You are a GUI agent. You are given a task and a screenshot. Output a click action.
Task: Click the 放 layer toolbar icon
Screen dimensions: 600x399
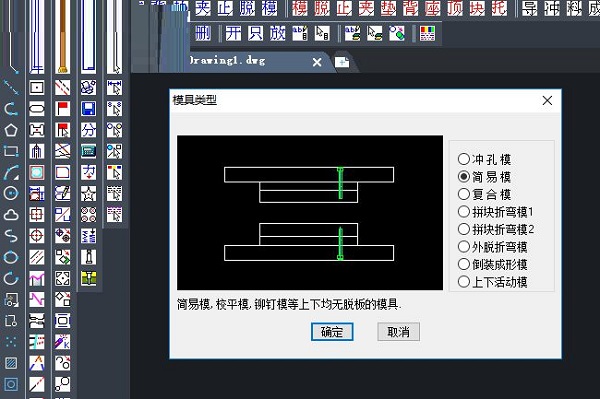click(277, 33)
